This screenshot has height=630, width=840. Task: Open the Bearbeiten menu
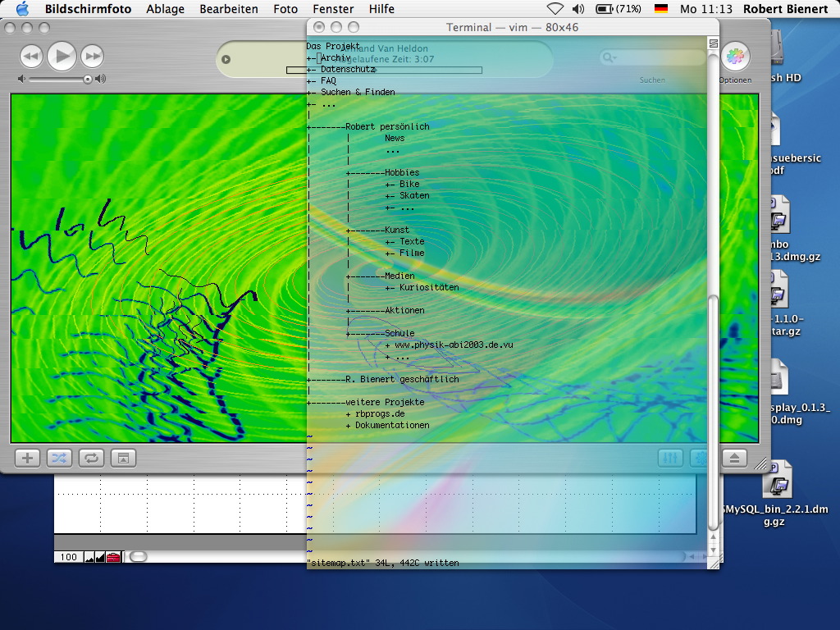[229, 9]
